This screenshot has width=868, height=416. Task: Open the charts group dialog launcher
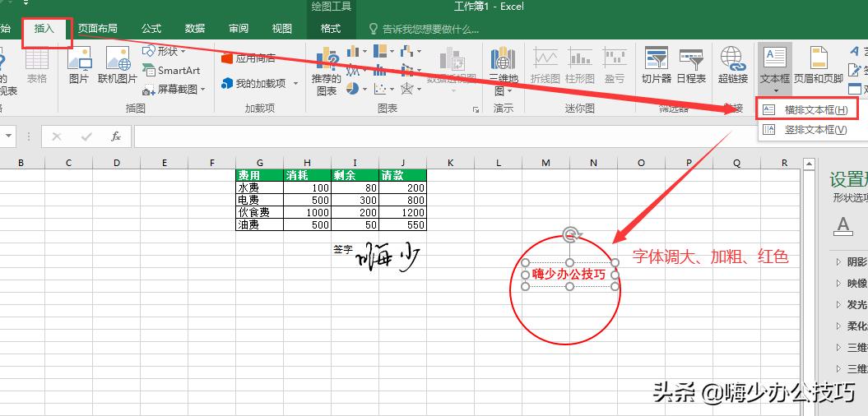tap(476, 110)
